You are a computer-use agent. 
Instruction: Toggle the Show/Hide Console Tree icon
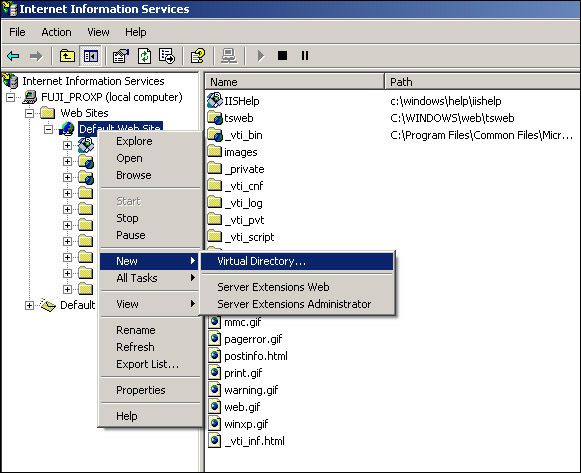pos(90,56)
